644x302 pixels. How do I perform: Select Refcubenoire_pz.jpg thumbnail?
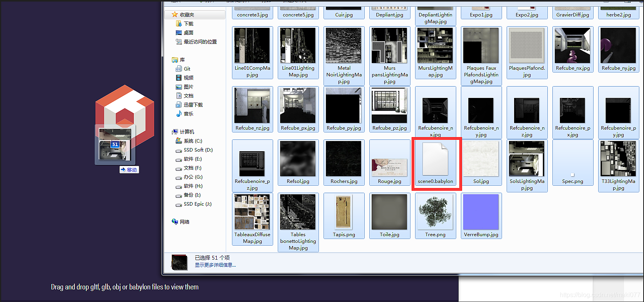coord(252,165)
